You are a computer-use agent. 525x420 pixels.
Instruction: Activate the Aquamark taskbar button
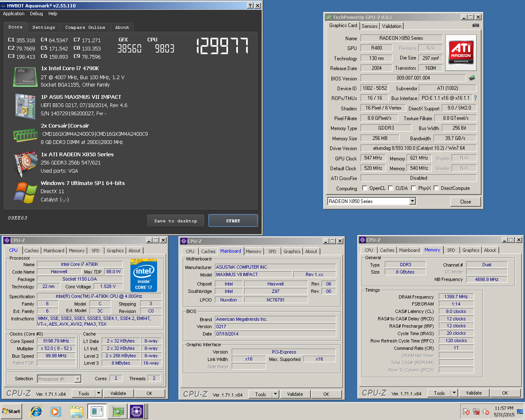(97, 411)
